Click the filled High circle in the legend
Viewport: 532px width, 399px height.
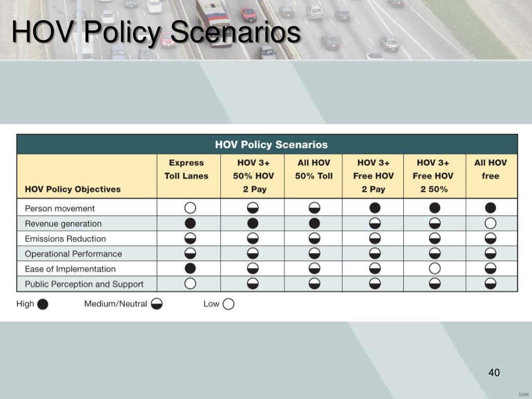[43, 304]
